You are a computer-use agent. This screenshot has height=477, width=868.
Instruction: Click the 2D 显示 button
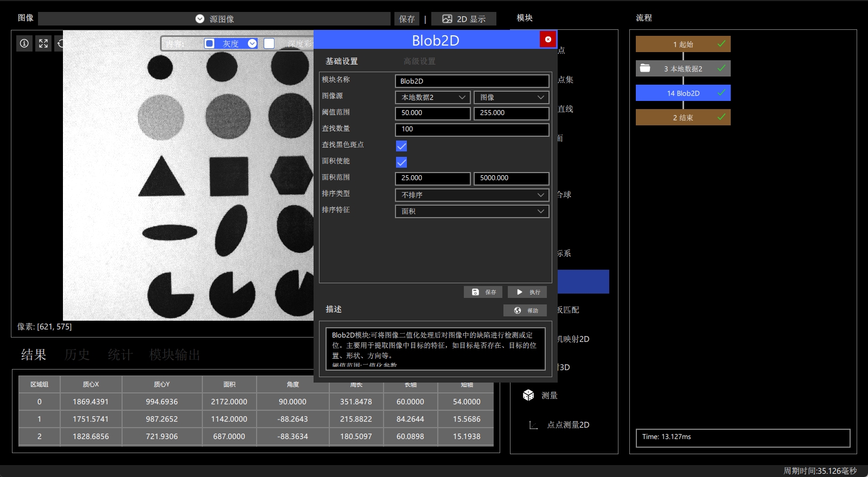point(464,19)
